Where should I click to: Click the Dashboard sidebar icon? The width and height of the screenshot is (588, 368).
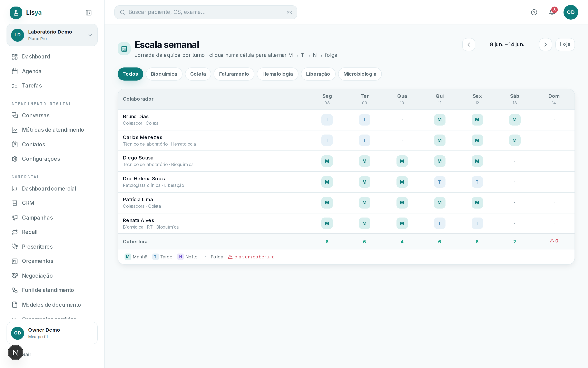tap(14, 57)
